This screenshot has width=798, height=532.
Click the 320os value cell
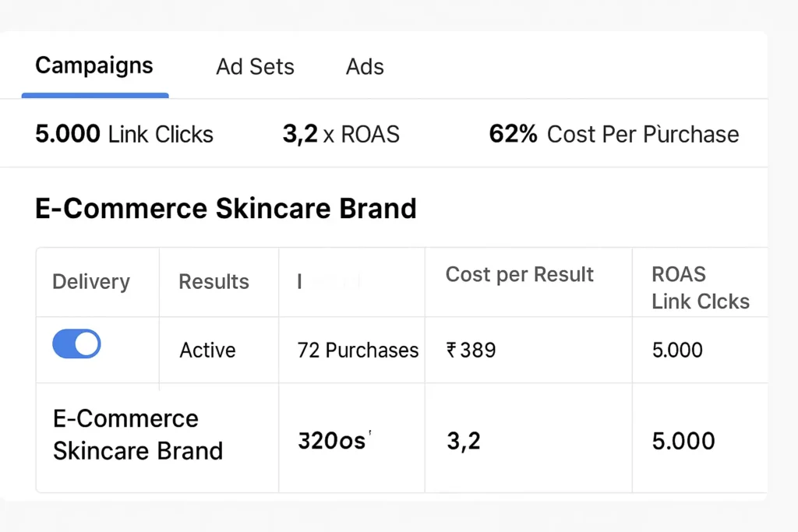[331, 441]
